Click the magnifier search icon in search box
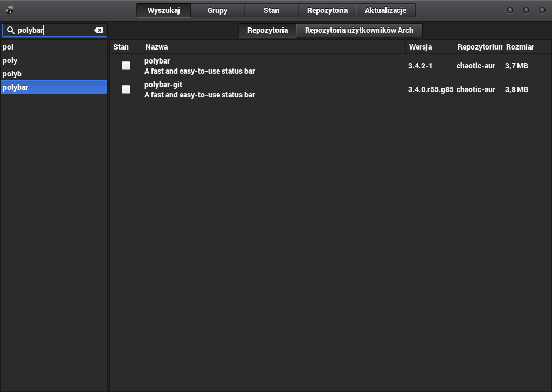 [11, 30]
